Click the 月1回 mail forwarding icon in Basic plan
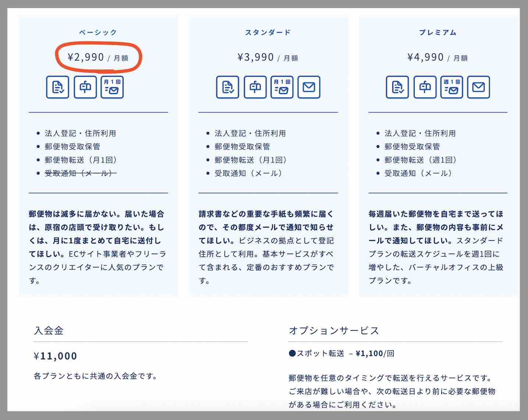Image resolution: width=528 pixels, height=420 pixels. tap(112, 87)
